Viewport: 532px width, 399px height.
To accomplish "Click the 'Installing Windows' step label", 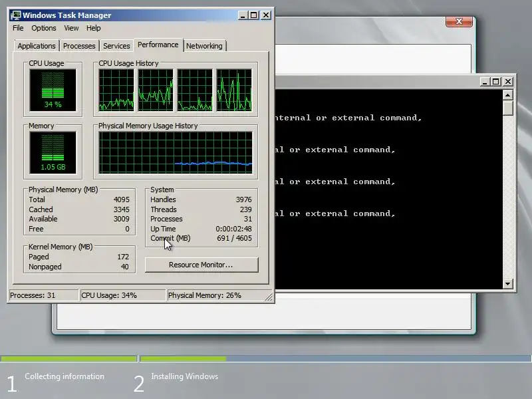I will (x=185, y=376).
